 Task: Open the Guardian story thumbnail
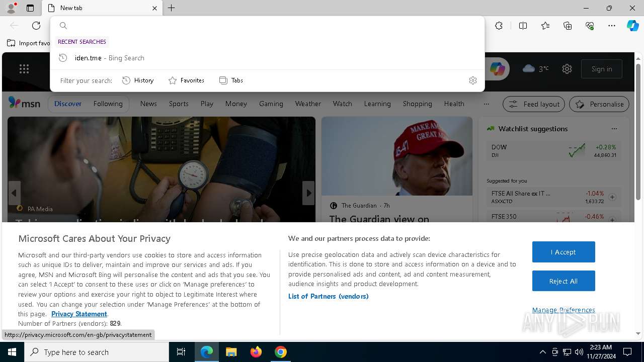coord(397,156)
